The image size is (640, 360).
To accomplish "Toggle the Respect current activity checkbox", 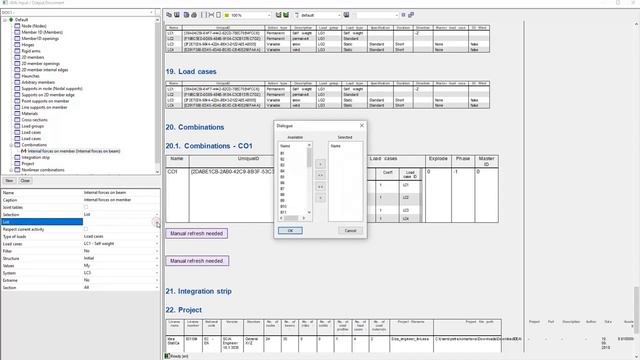I will click(x=86, y=229).
